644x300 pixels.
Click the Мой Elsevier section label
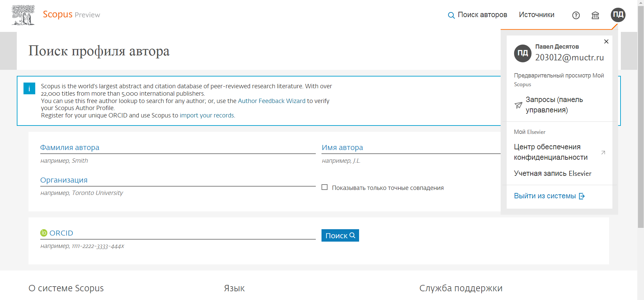coord(530,132)
